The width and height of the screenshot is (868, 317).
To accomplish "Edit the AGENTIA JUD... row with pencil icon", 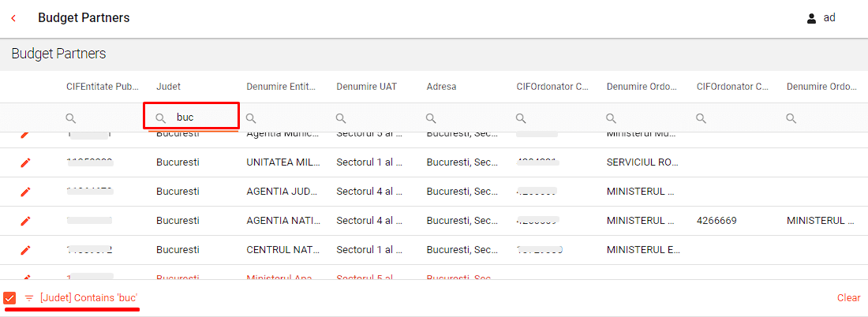I will coord(25,192).
